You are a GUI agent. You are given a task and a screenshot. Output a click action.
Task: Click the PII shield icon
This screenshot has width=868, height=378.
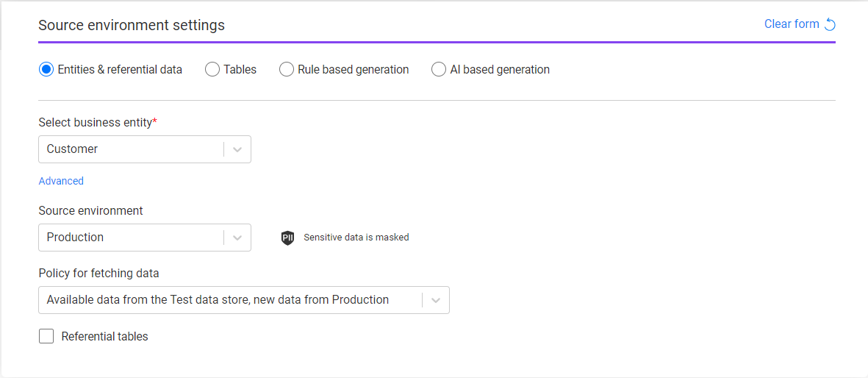point(287,238)
